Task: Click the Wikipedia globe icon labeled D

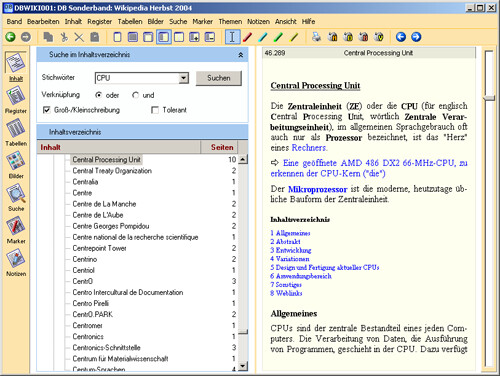Action: coord(348,37)
